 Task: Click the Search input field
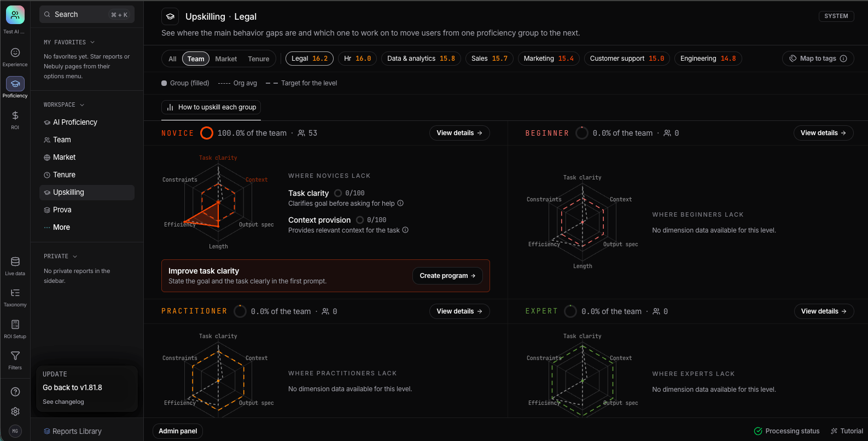coord(87,15)
